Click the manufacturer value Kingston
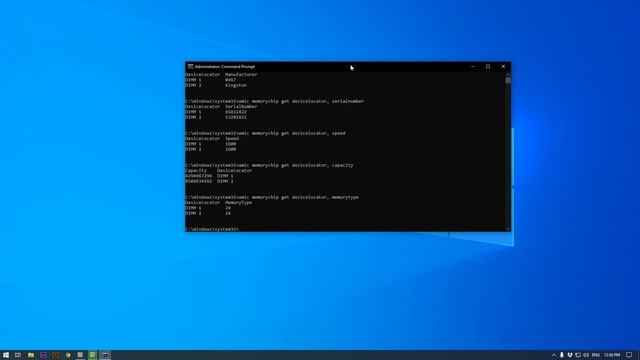640x360 pixels. 236,85
